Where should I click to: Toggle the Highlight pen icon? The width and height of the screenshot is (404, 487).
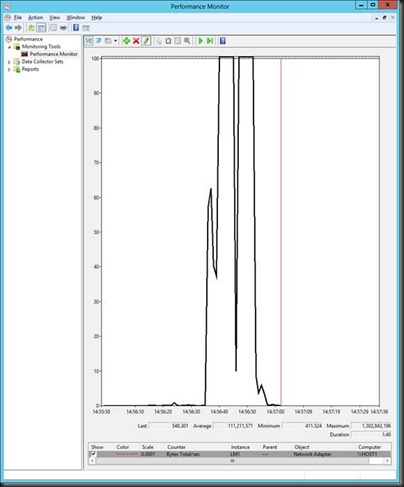tap(146, 41)
